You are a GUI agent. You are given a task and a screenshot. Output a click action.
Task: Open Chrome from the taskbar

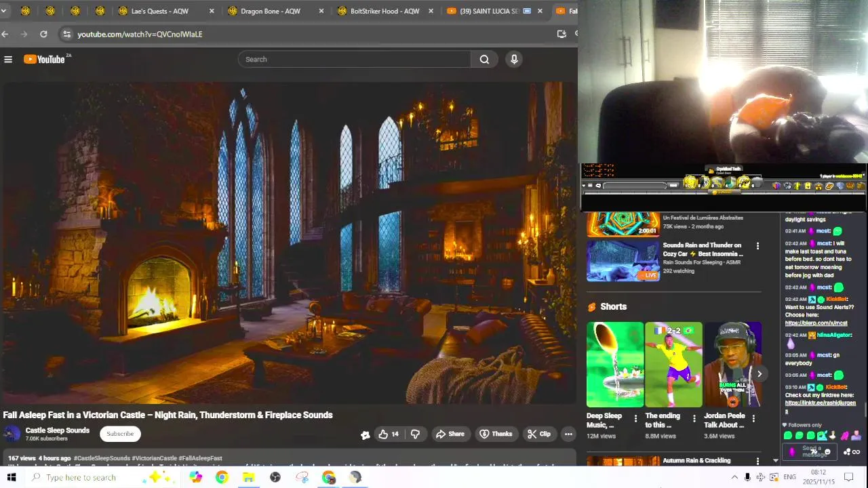(x=222, y=477)
